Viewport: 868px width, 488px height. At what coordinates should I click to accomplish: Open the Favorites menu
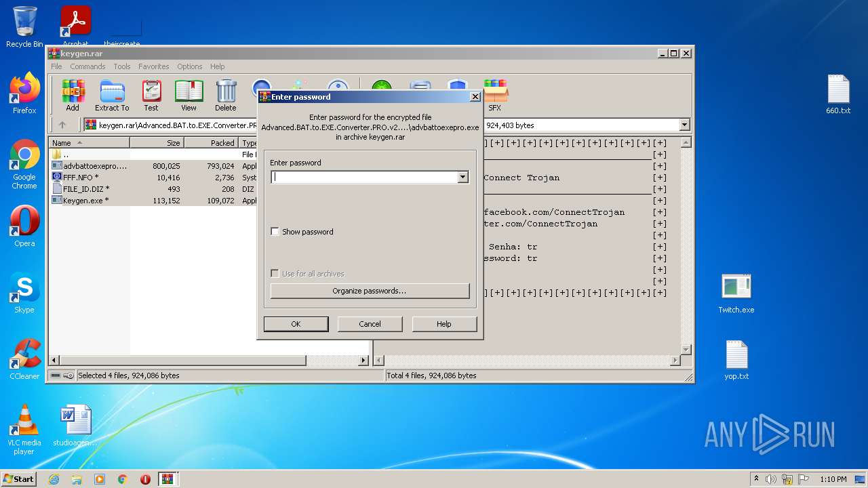click(154, 66)
